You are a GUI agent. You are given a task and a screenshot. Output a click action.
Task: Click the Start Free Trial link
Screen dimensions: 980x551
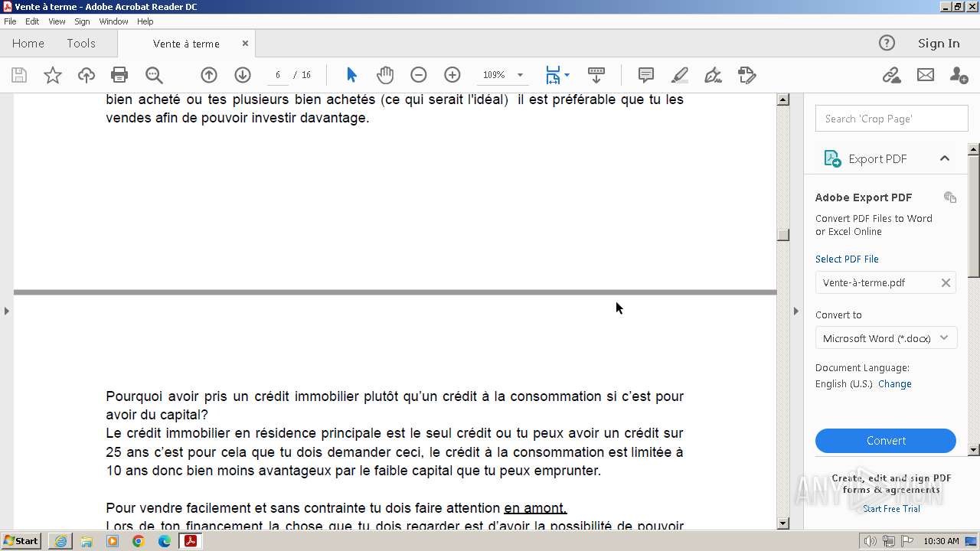click(x=891, y=509)
